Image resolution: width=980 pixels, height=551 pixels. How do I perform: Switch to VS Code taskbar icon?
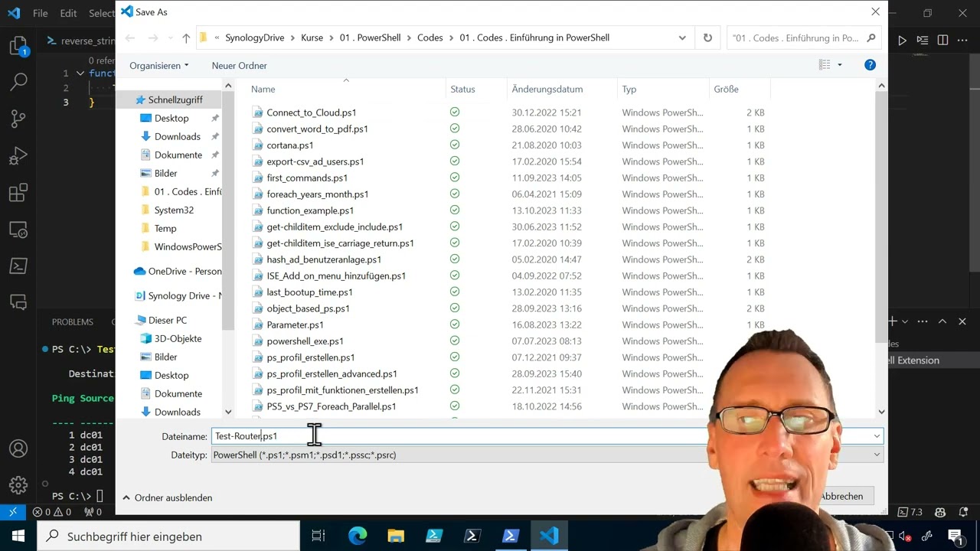tap(549, 536)
